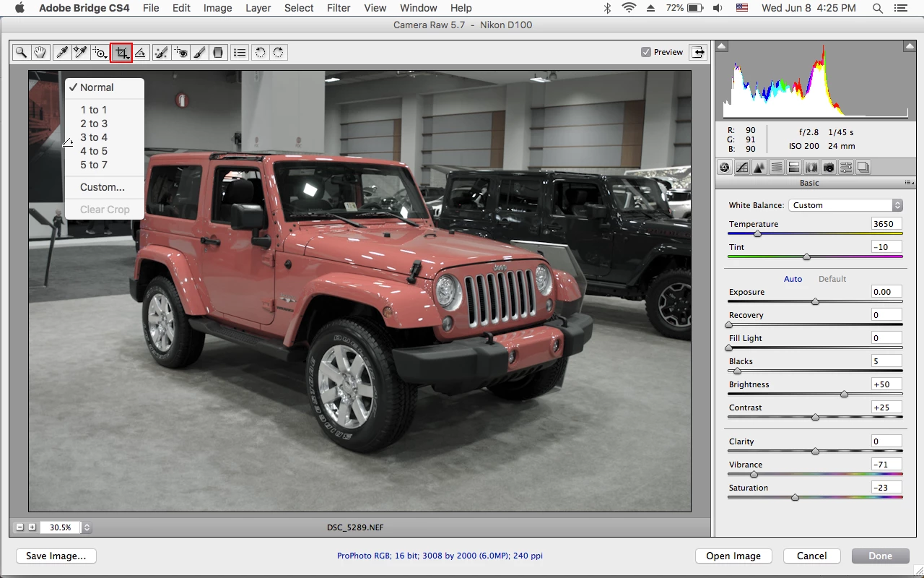The height and width of the screenshot is (578, 924).
Task: Open the White Balance dropdown
Action: (845, 205)
